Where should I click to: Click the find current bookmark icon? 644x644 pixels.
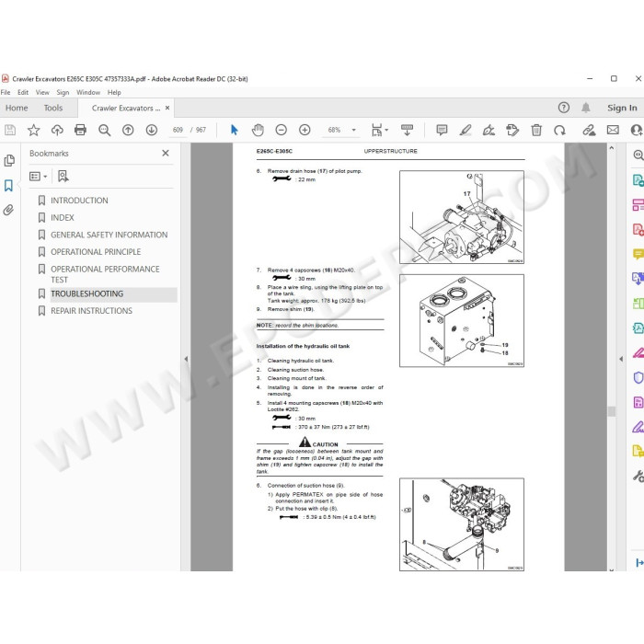point(63,177)
